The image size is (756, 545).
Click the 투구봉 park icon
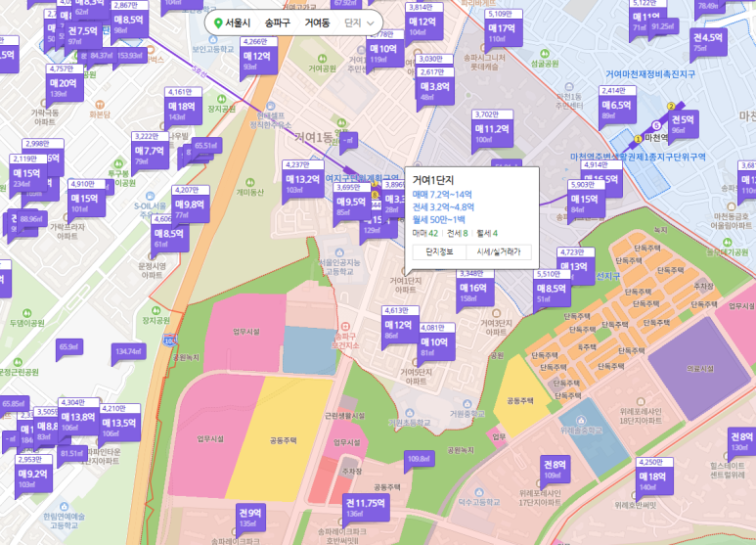tap(118, 164)
